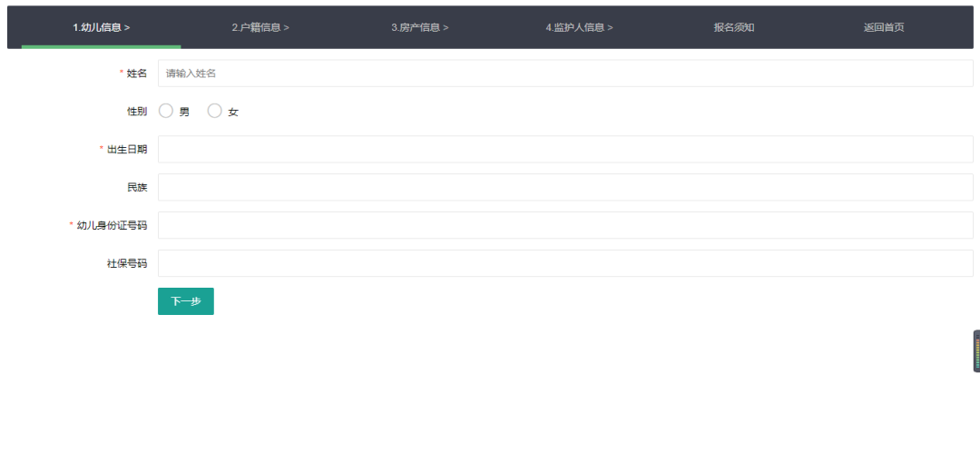Click the 民族 input field
Viewport: 980px width, 452px height.
[x=565, y=188]
